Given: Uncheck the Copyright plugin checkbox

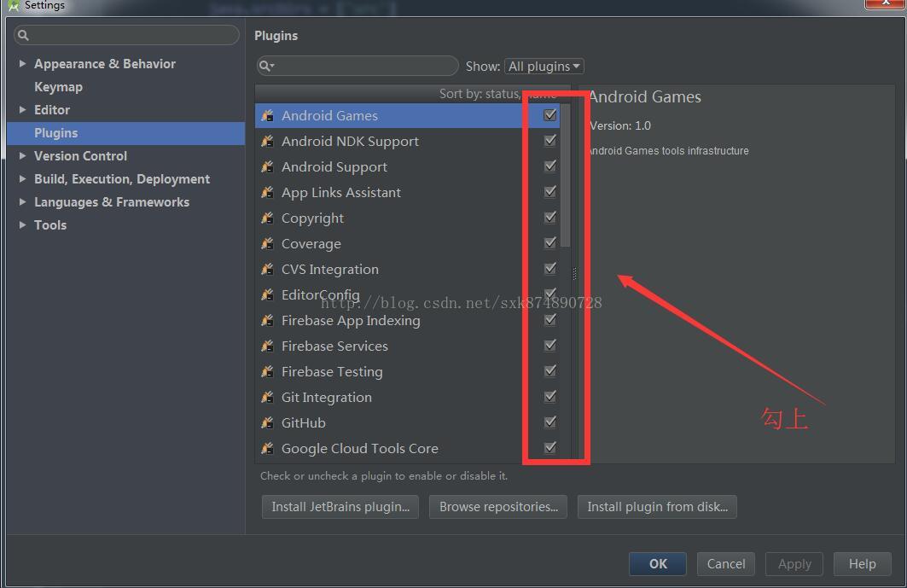Looking at the screenshot, I should 550,217.
